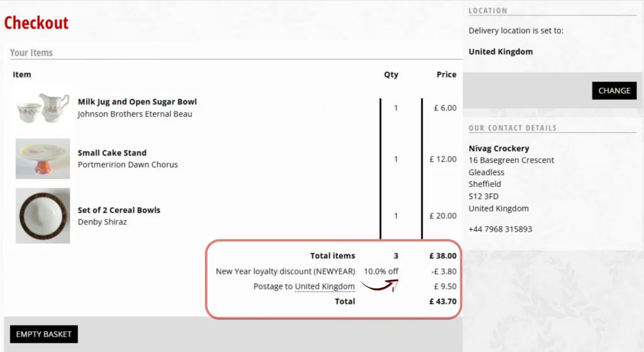
Task: Click the Small Cake Stand item name
Action: pyautogui.click(x=112, y=152)
